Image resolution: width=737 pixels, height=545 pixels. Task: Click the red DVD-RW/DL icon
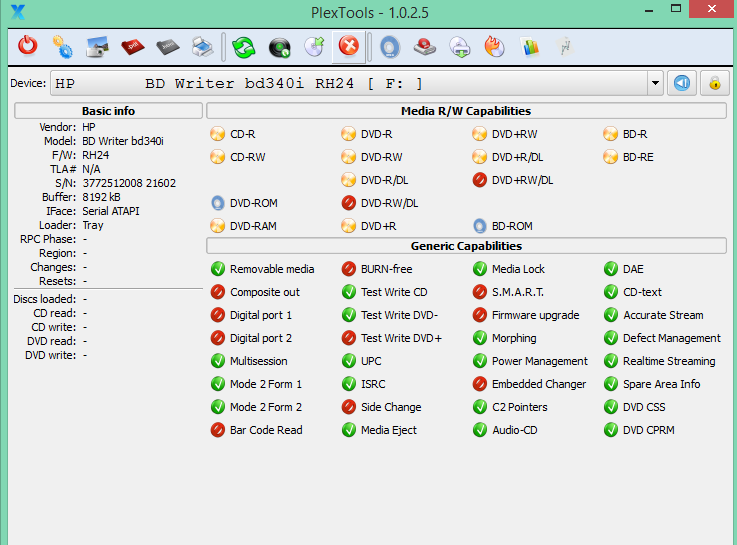point(348,203)
